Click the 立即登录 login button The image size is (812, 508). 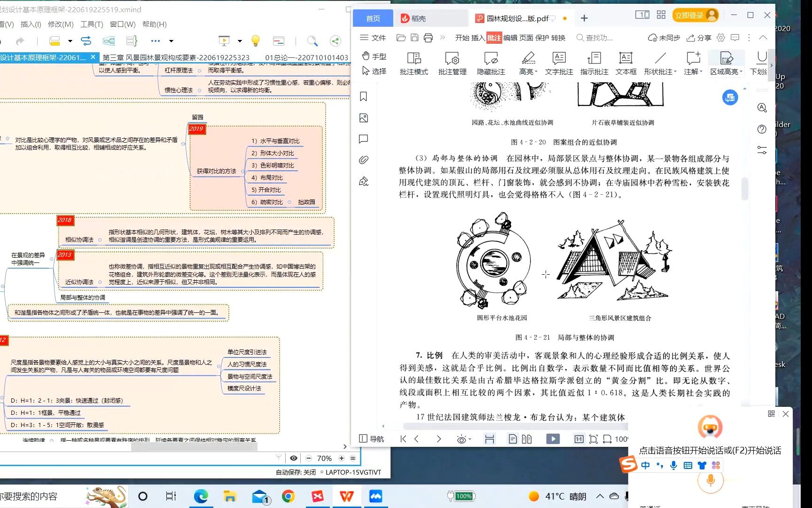tap(695, 15)
